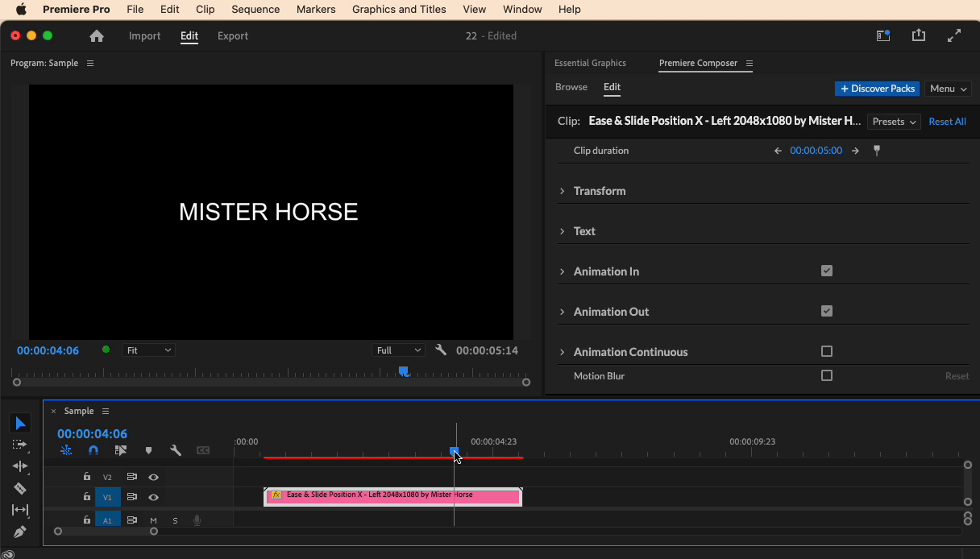Toggle linked selection
This screenshot has height=559, width=980.
coord(121,451)
